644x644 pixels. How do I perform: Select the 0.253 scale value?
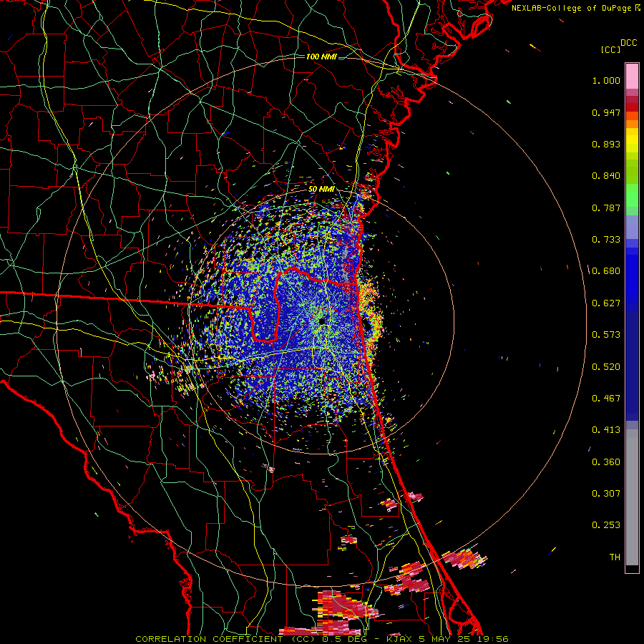tap(606, 525)
